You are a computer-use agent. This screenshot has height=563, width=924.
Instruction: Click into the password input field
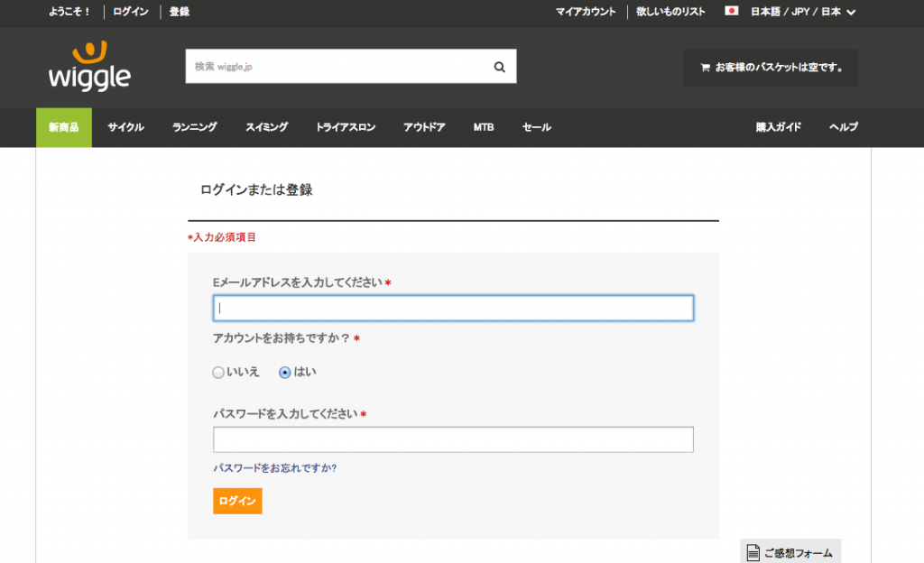[x=453, y=439]
